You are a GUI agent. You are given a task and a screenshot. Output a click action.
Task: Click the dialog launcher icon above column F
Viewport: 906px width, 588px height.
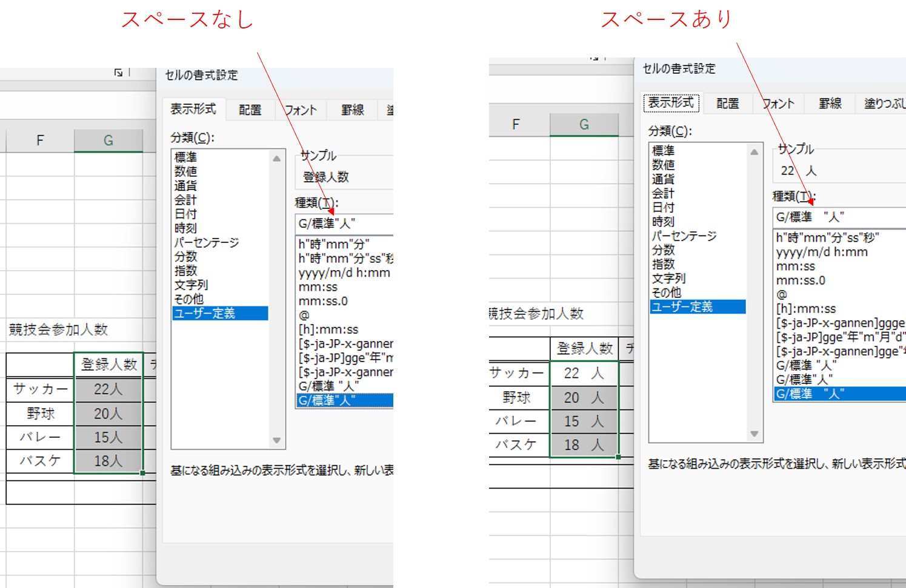click(118, 73)
